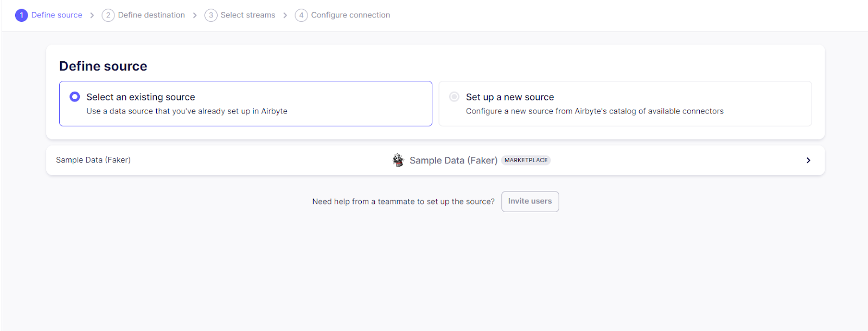
Task: Click the step 4 circle icon
Action: pos(301,15)
